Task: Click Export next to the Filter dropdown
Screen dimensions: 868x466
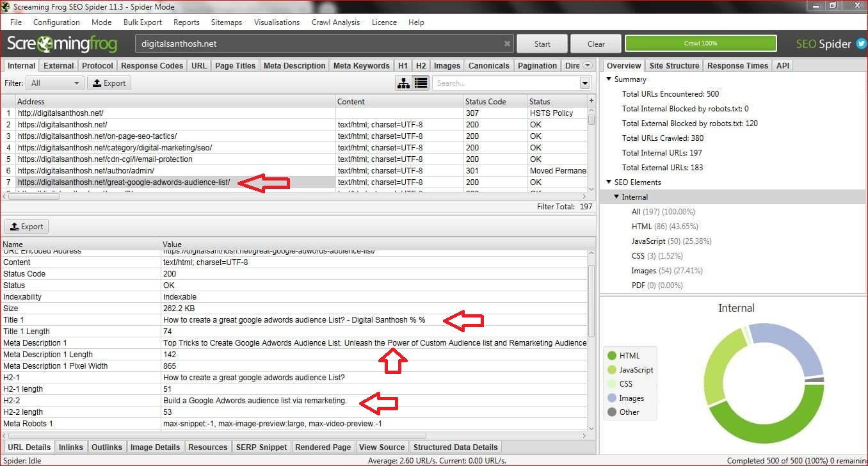Action: click(x=109, y=83)
